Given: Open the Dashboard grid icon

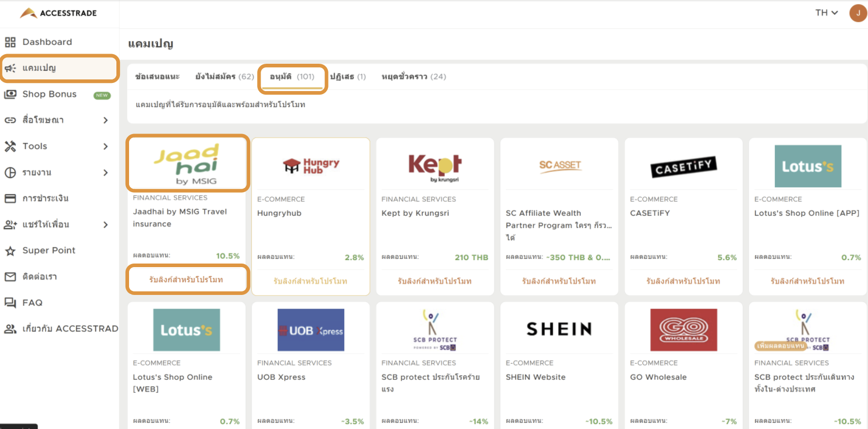Looking at the screenshot, I should tap(10, 42).
